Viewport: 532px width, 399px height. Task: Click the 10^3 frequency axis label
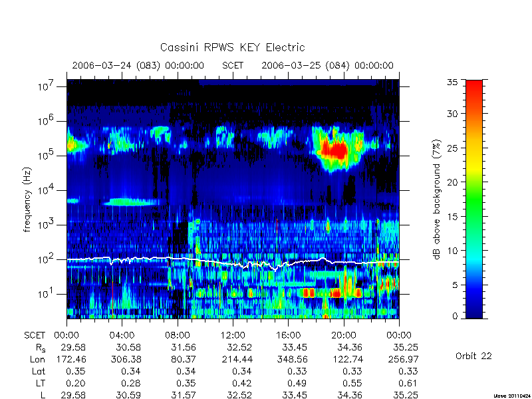[x=45, y=224]
